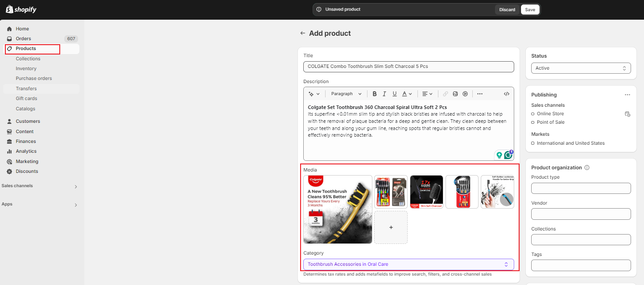The width and height of the screenshot is (644, 285).
Task: Click International and United States market
Action: coord(571,143)
